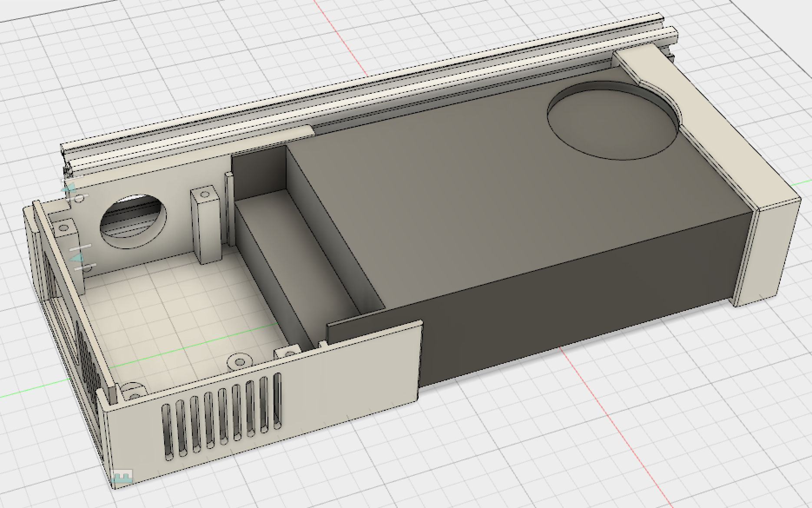Select the lower teal revolute joint glyph
Viewport: 812px width, 508px height.
pos(78,258)
